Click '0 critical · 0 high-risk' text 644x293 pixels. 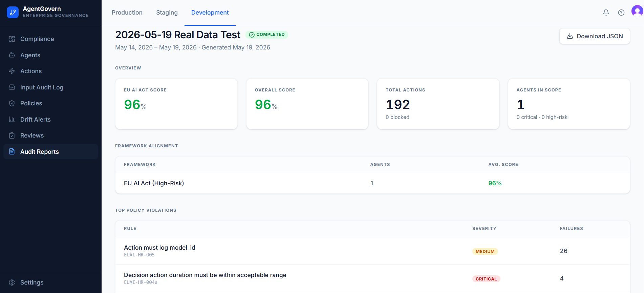click(542, 117)
